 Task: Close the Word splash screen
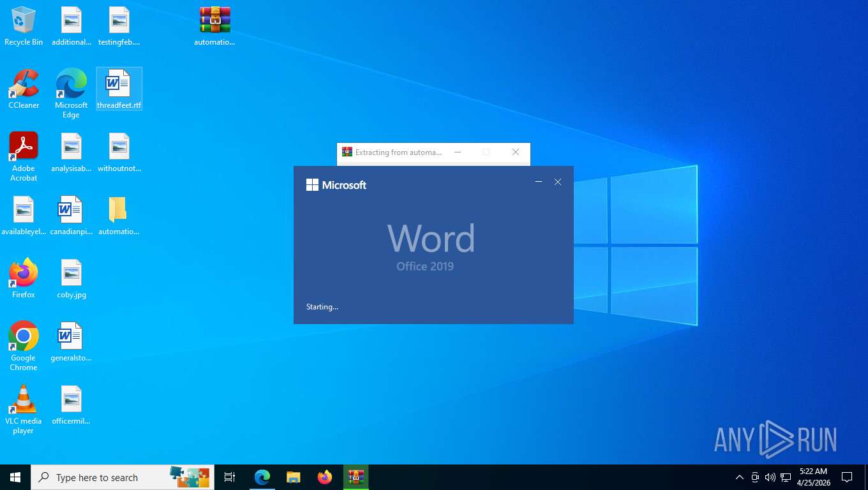(558, 182)
